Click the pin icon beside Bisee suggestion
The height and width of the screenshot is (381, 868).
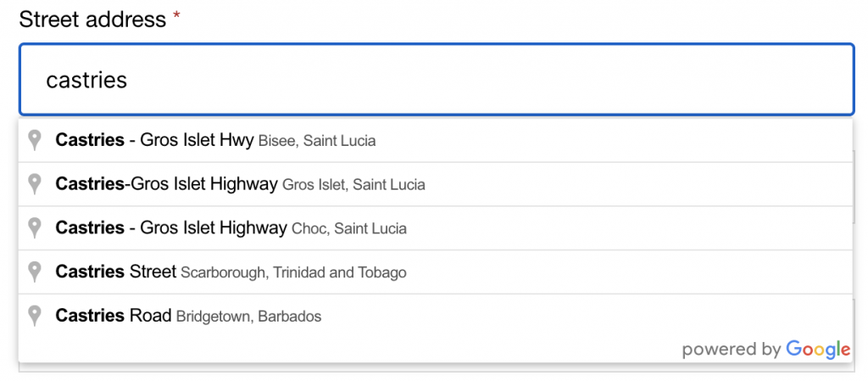point(35,140)
